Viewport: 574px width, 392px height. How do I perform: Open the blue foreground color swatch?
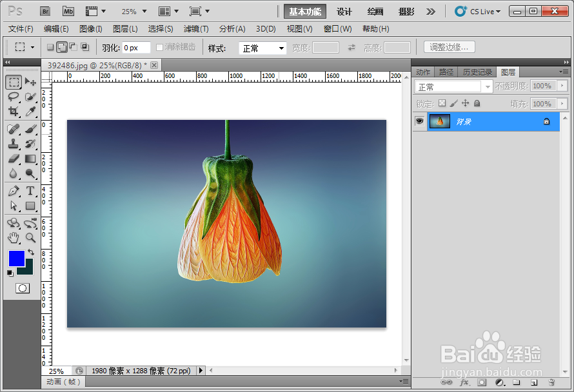pyautogui.click(x=17, y=259)
